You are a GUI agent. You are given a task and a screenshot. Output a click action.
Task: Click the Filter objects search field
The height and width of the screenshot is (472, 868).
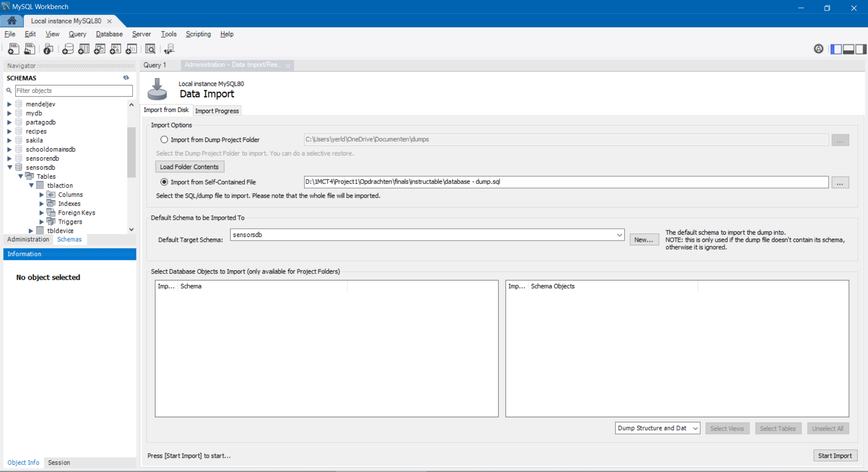tap(74, 90)
